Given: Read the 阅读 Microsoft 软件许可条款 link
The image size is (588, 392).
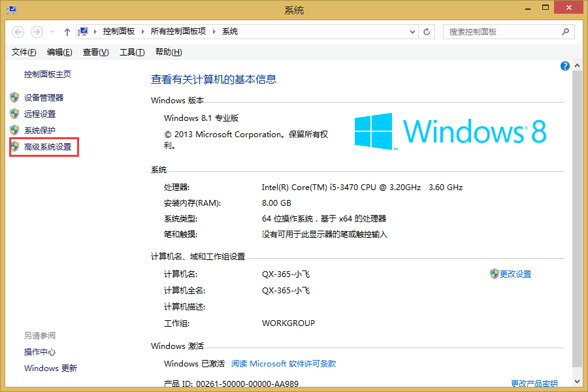Looking at the screenshot, I should 284,363.
